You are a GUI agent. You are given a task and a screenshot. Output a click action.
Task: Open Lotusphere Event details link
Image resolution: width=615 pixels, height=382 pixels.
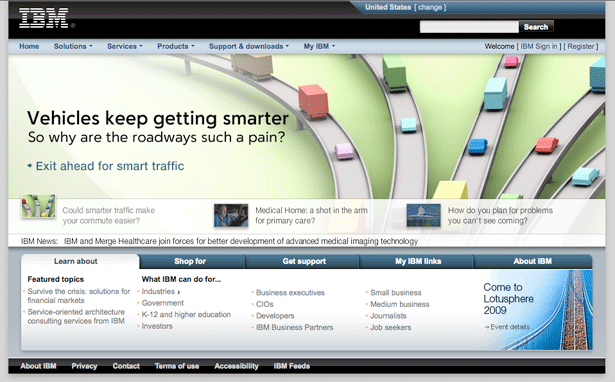[507, 327]
